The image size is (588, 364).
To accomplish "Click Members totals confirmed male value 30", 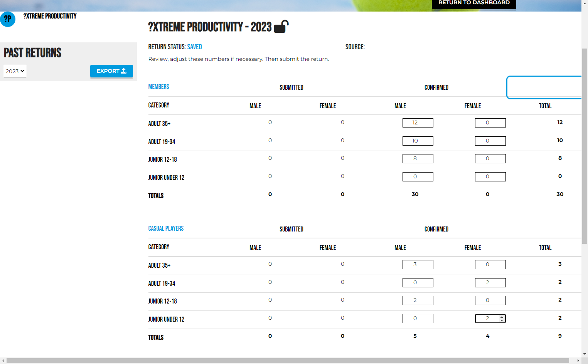I will pyautogui.click(x=415, y=194).
